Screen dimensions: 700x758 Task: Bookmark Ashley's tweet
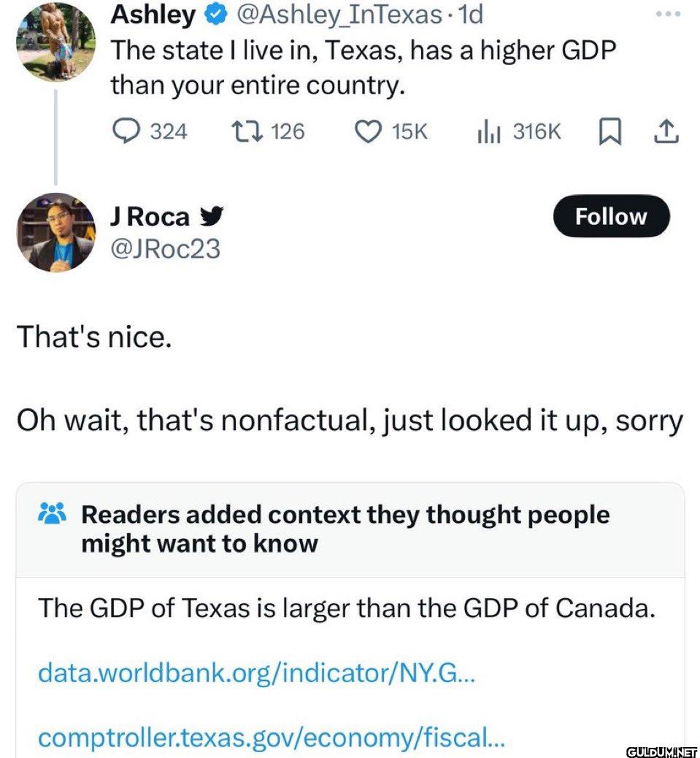click(x=610, y=132)
